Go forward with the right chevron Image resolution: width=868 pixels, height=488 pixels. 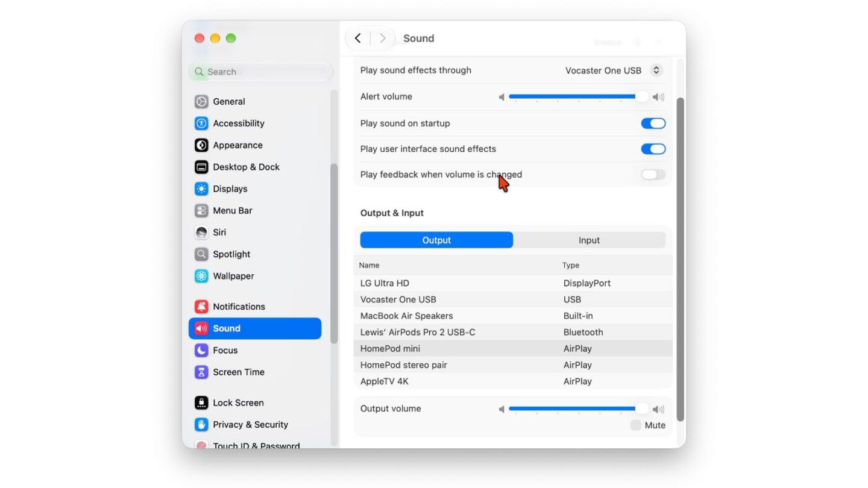[x=382, y=38]
